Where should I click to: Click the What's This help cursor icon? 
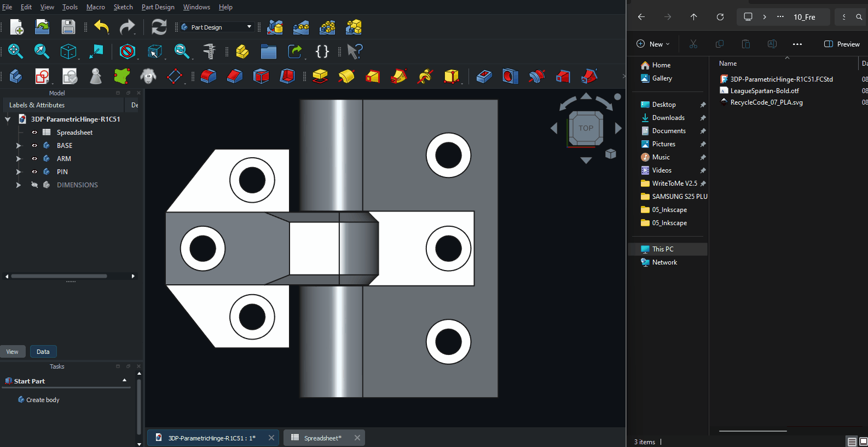click(x=355, y=51)
